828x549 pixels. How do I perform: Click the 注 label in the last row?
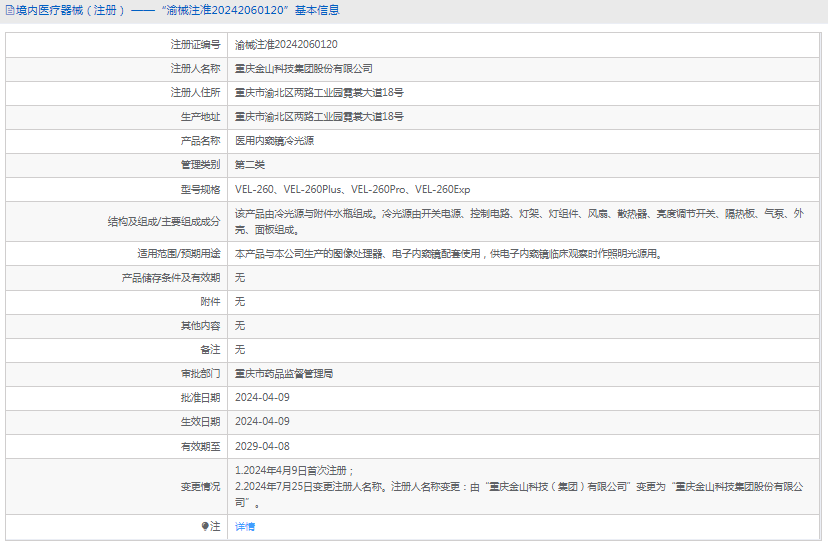pos(215,526)
